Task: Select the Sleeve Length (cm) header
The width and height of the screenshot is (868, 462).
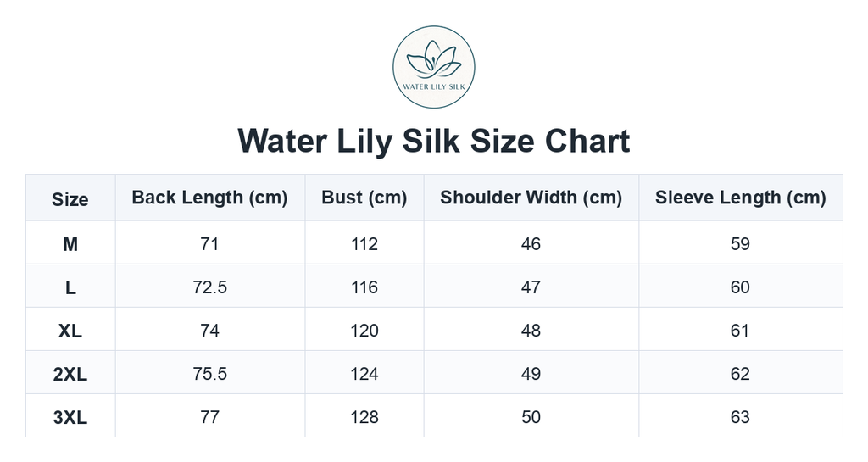Action: point(741,198)
